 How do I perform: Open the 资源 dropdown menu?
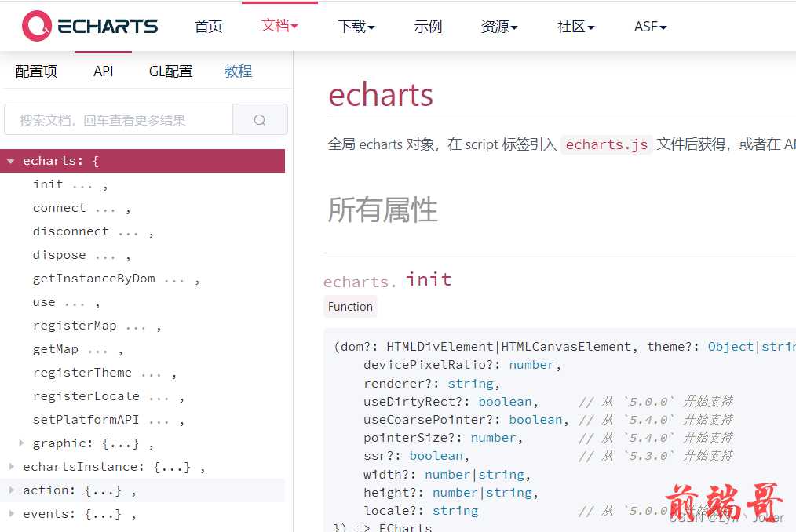tap(499, 27)
